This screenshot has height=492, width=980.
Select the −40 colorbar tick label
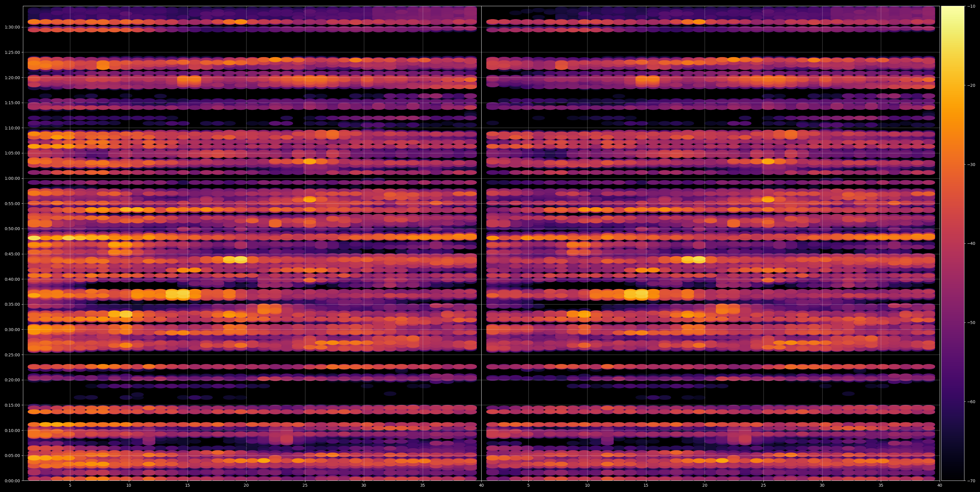click(971, 244)
